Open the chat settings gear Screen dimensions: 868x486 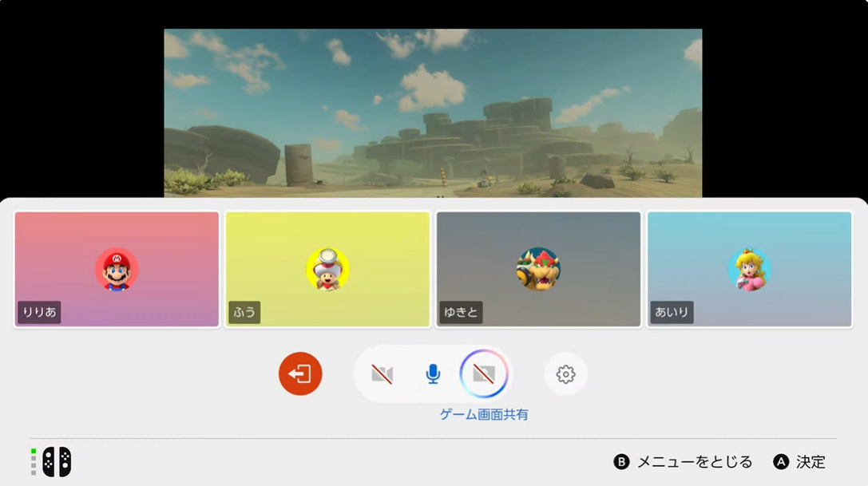(565, 374)
